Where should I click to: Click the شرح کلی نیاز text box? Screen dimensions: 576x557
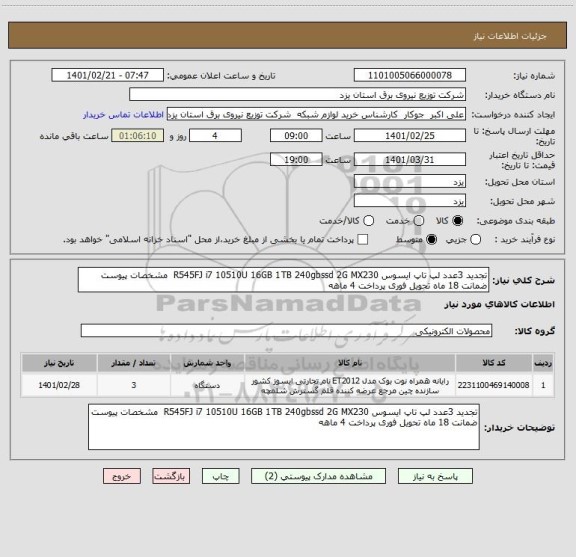click(284, 280)
